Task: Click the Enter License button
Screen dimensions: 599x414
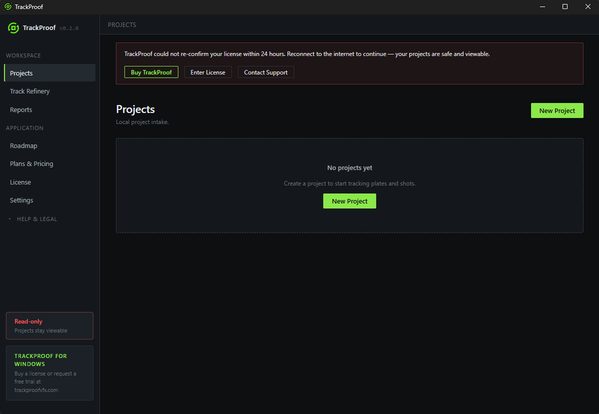Action: pos(208,72)
